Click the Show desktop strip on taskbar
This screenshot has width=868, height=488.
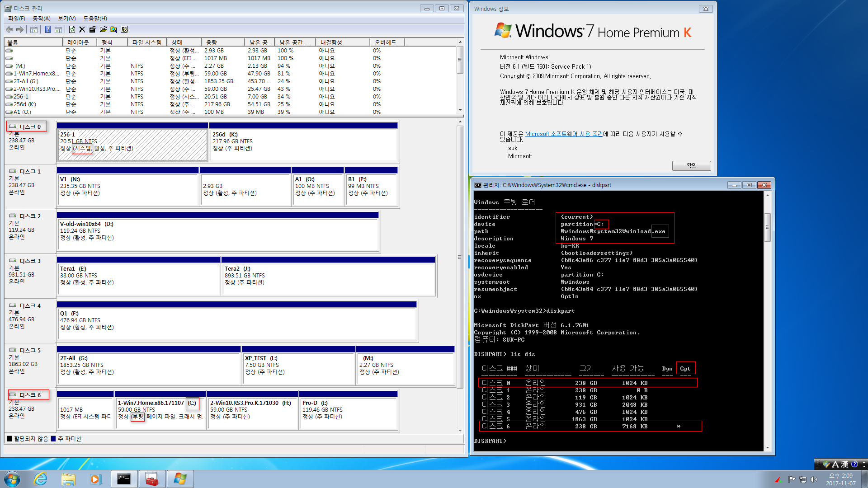click(x=864, y=479)
